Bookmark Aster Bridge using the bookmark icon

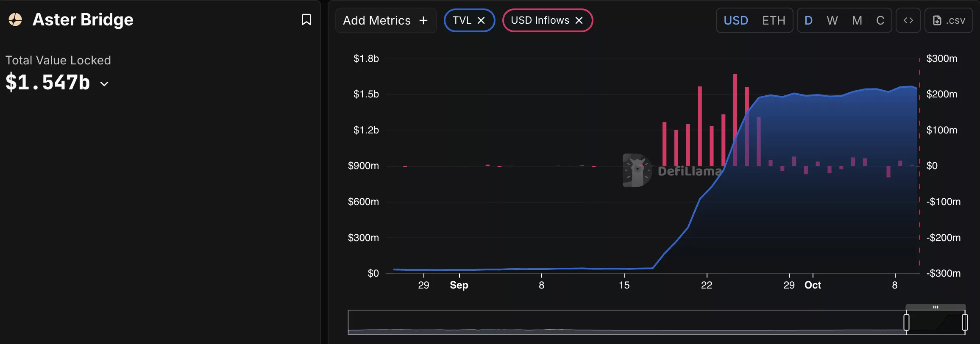point(306,19)
